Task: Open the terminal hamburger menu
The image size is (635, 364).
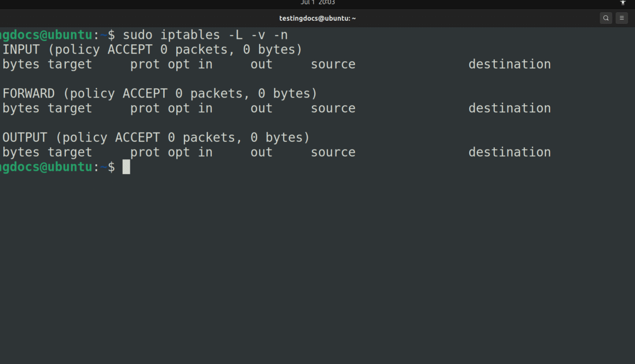Action: 622,18
